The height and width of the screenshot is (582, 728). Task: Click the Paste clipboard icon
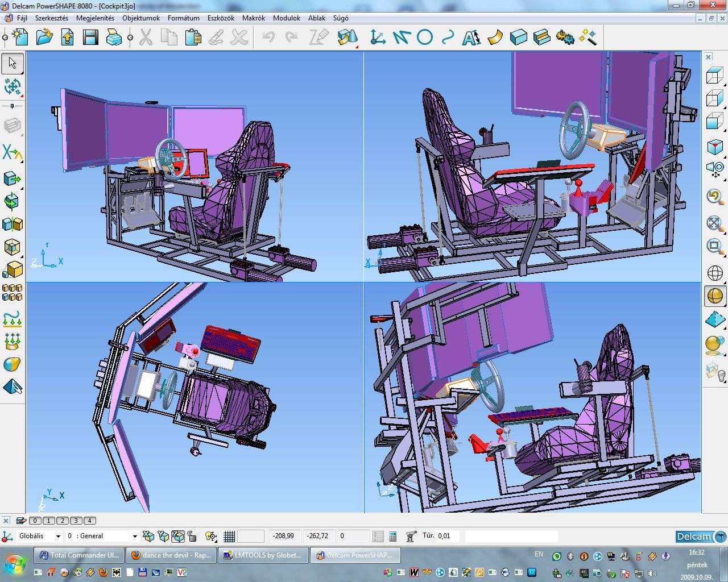pyautogui.click(x=193, y=38)
